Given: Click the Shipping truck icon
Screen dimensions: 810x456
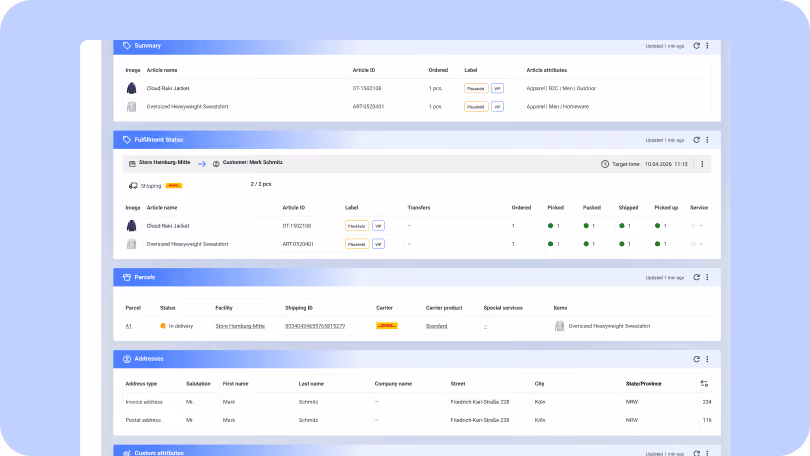Looking at the screenshot, I should pos(133,186).
